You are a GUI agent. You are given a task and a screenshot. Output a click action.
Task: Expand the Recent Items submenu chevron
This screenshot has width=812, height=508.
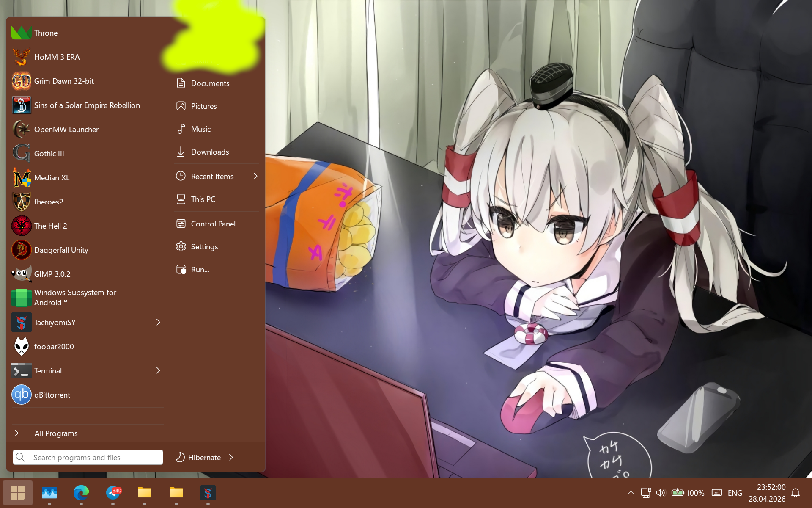click(255, 177)
